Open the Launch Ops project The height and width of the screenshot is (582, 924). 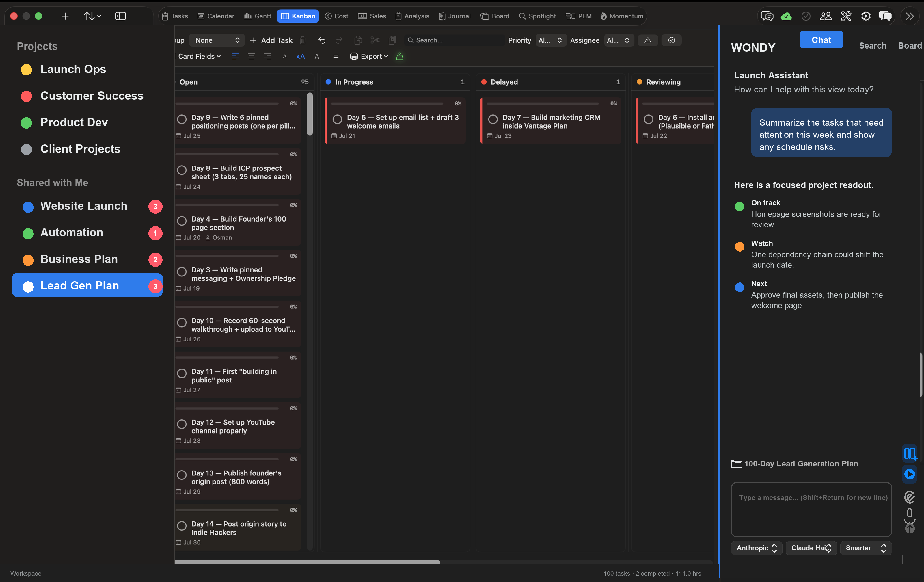73,69
